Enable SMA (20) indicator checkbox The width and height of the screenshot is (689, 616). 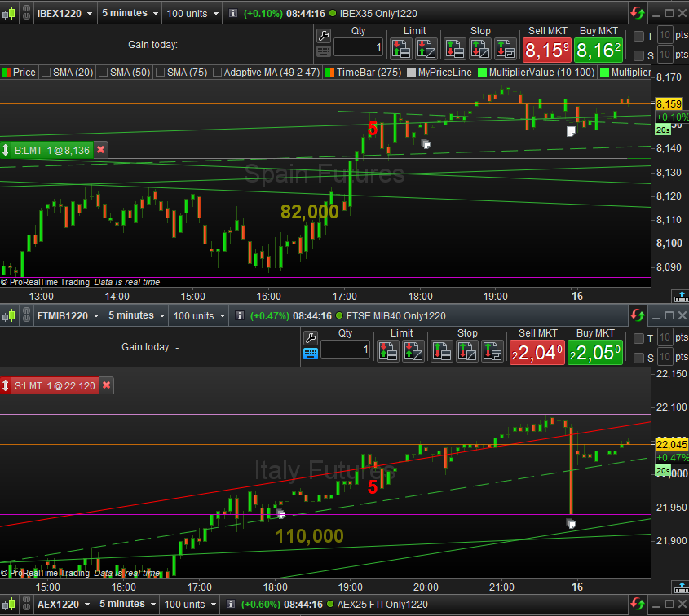(x=46, y=73)
